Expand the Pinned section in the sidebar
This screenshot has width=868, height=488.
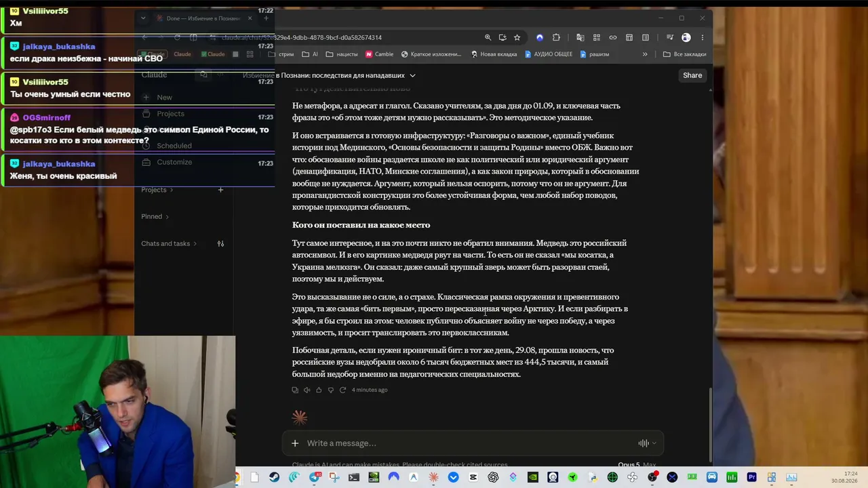click(x=155, y=217)
